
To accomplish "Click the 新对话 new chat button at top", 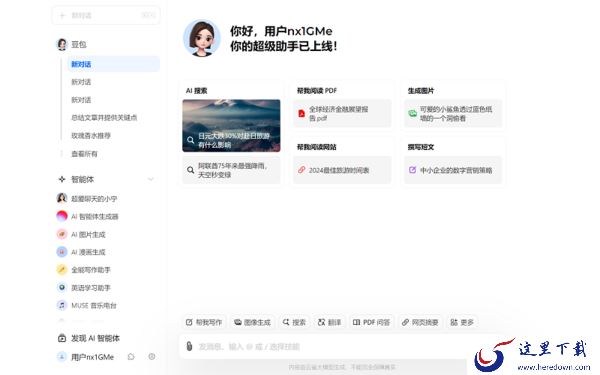I will [x=106, y=16].
